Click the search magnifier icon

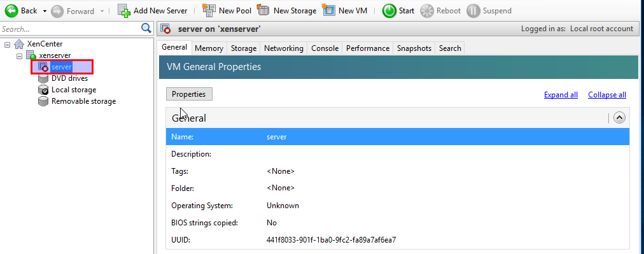(x=146, y=29)
